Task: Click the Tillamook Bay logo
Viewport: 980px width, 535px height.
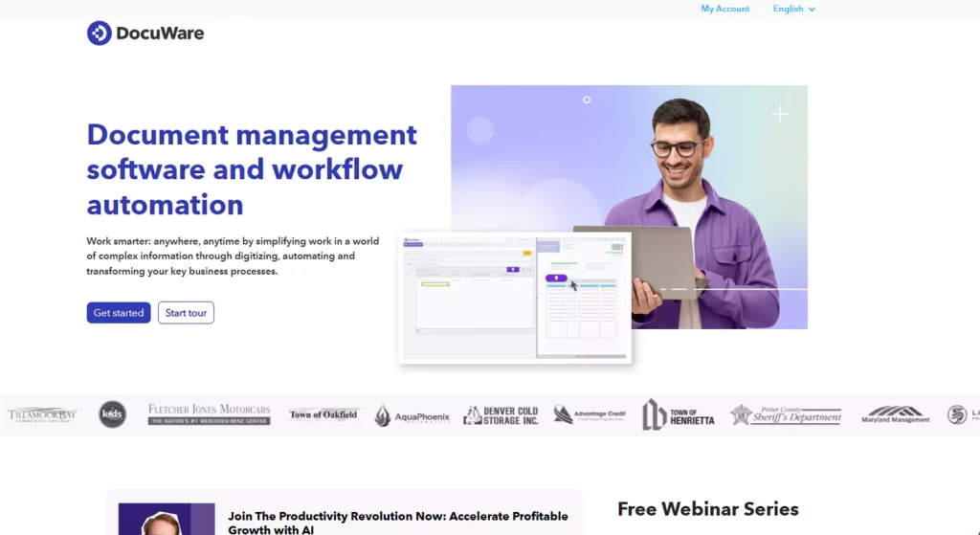Action: [43, 415]
